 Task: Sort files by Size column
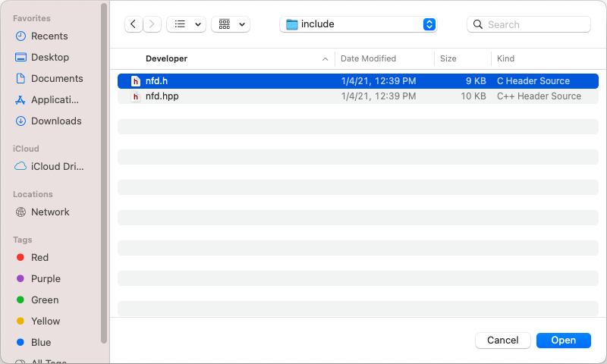pos(448,58)
